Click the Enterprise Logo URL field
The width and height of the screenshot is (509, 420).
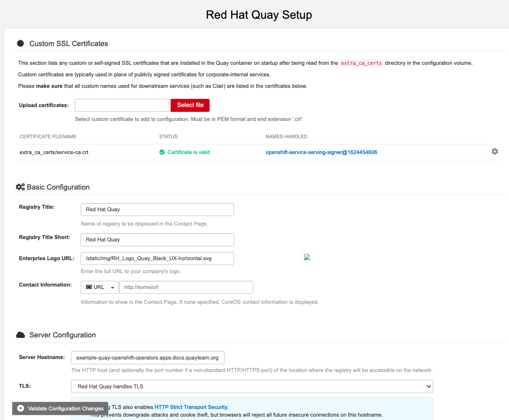point(157,258)
